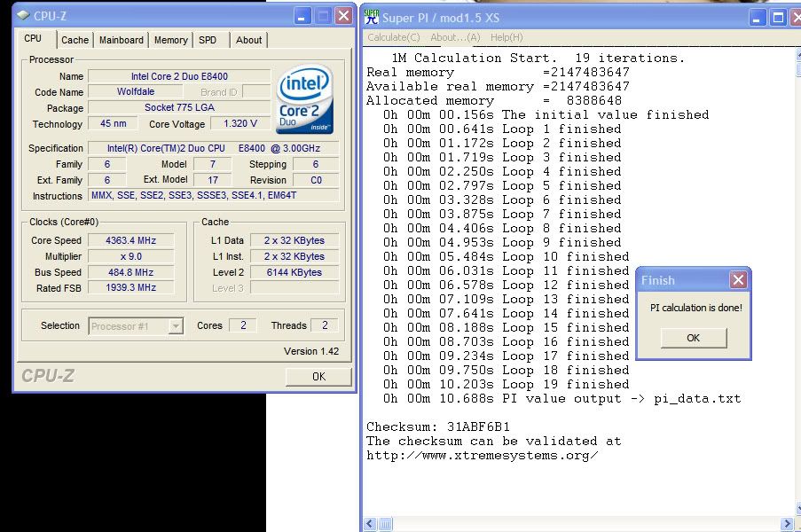Click the 'Loop 1 finished' line
Screen dimensions: 801x532
[502, 129]
